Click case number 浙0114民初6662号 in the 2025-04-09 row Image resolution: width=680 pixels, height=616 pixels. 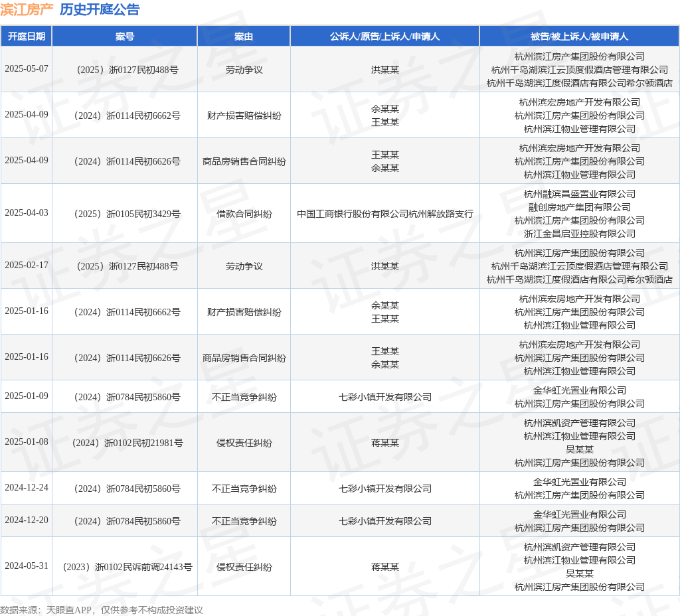(127, 116)
